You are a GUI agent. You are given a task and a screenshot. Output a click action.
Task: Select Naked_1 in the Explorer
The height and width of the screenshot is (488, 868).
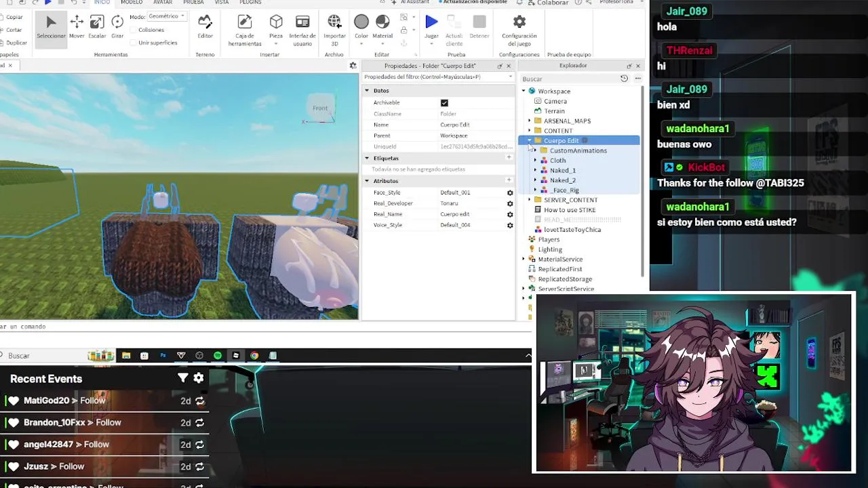click(563, 170)
